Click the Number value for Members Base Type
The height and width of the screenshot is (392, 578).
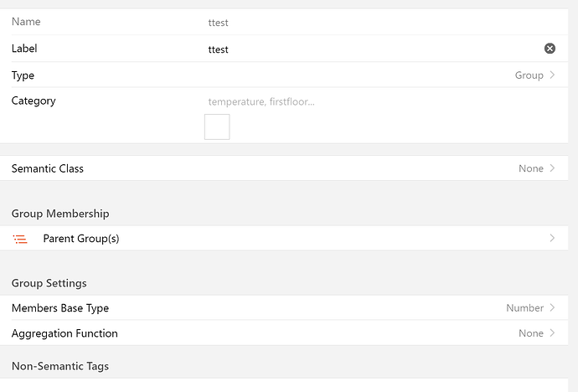coord(524,308)
